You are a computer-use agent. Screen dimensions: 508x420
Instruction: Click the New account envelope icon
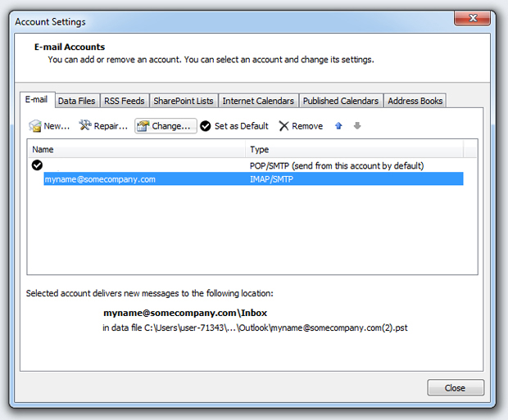coord(35,126)
